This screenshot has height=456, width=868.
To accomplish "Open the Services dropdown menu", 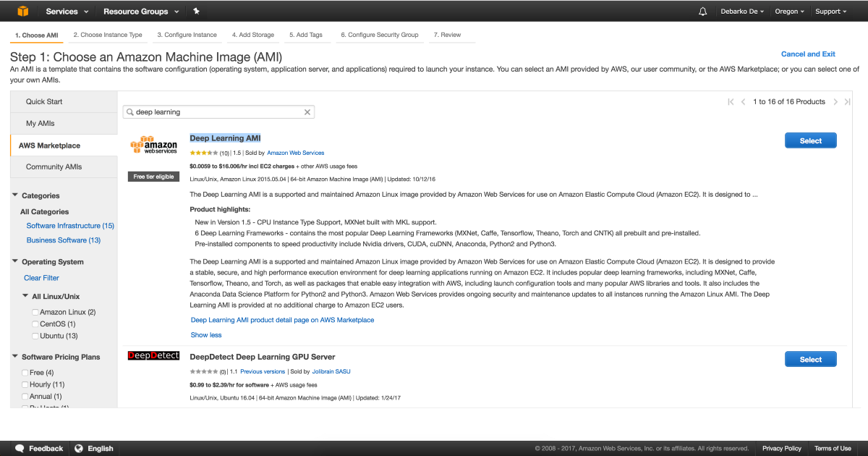I will tap(67, 12).
